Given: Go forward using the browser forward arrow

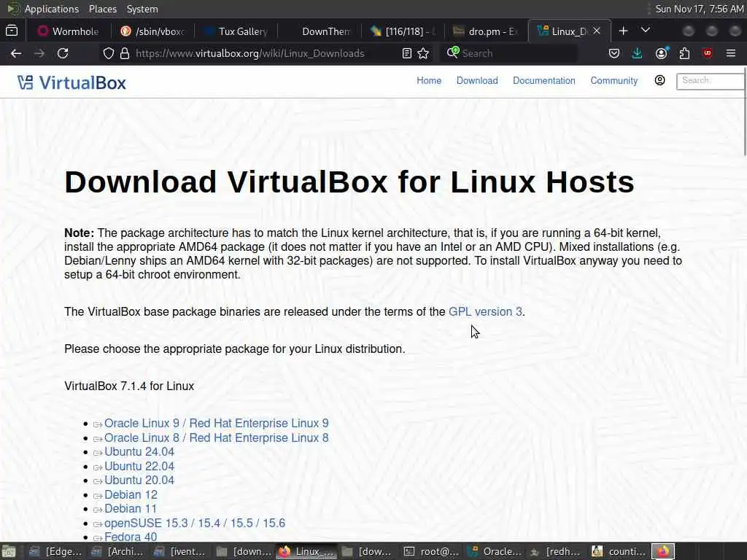Looking at the screenshot, I should [39, 53].
